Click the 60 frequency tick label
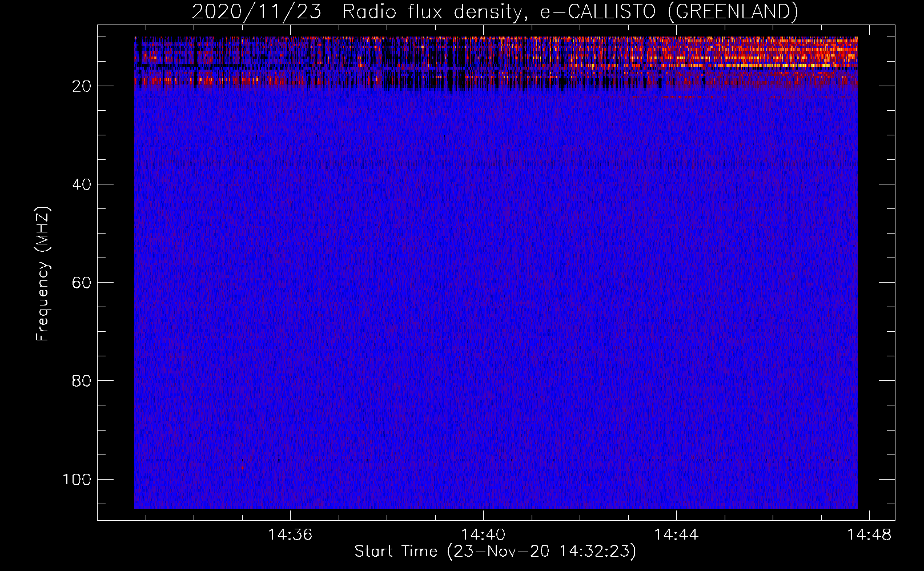The width and height of the screenshot is (924, 571). [82, 283]
